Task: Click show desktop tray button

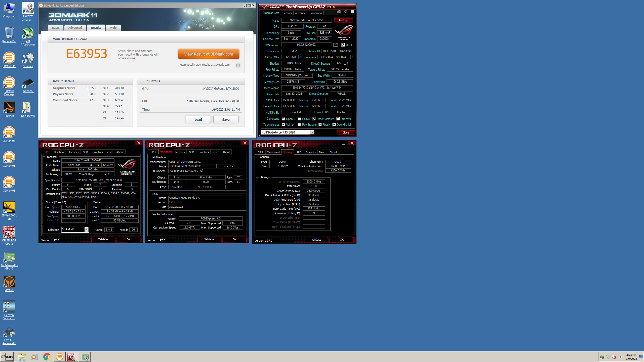Action: 641,357
